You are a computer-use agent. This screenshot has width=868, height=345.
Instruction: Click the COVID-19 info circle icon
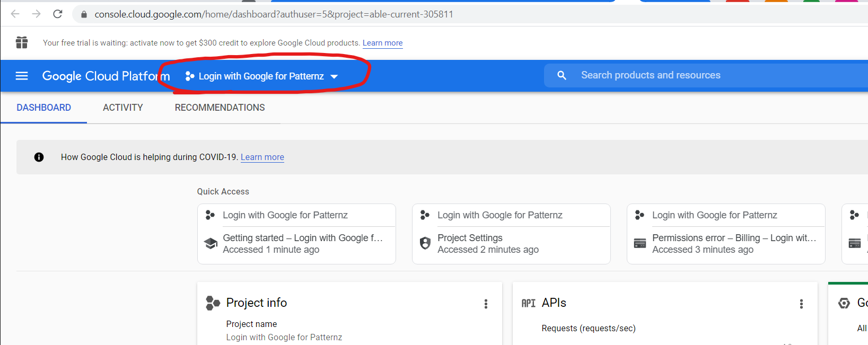[39, 157]
